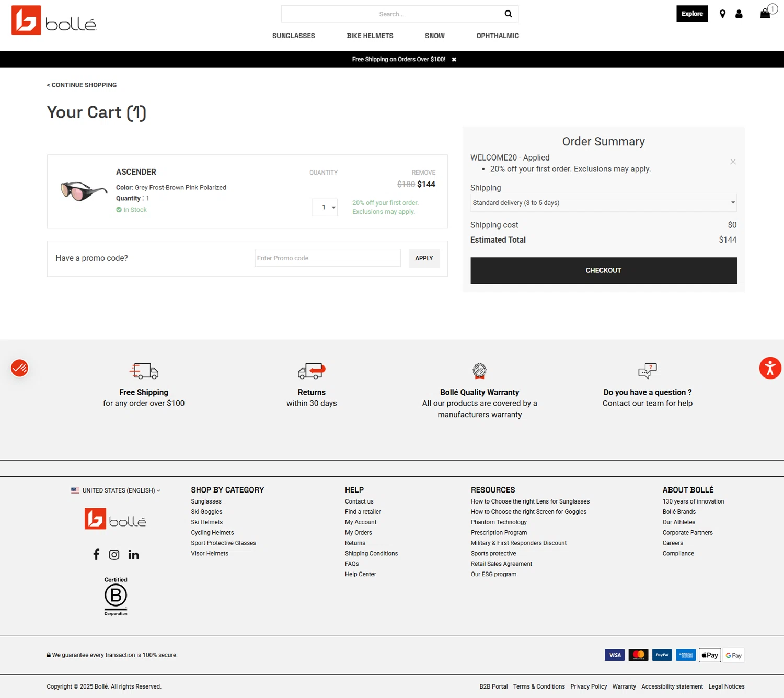Click the search magnifier icon
This screenshot has height=698, width=784.
(508, 14)
